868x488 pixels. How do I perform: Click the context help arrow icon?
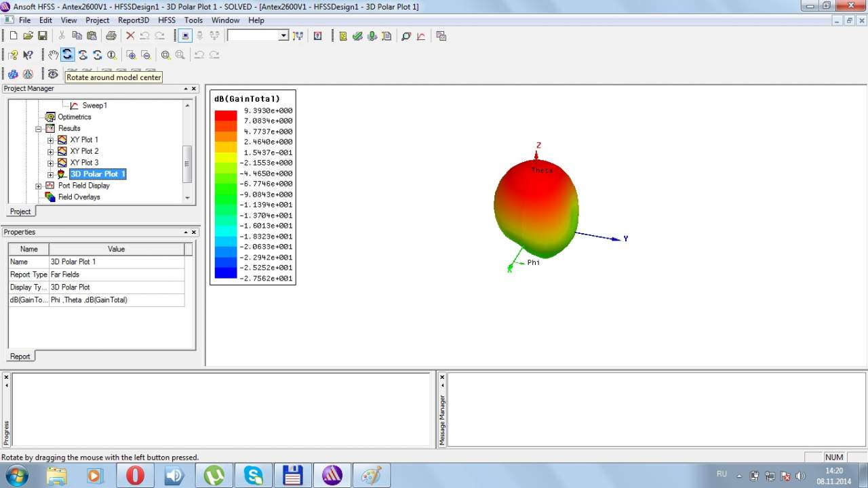(28, 55)
